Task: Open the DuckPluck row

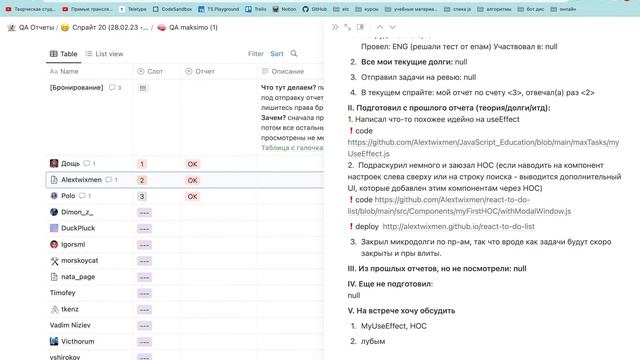Action: (x=78, y=228)
